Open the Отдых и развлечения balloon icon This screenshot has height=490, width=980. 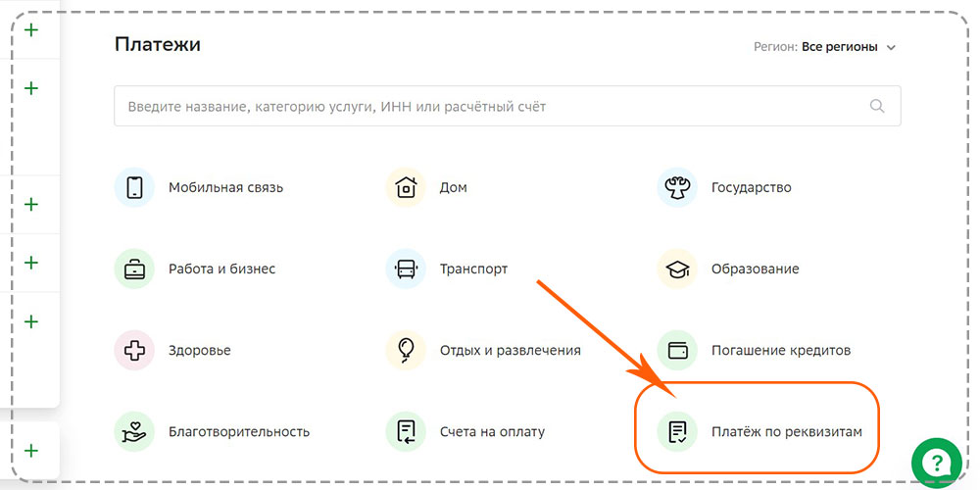click(406, 350)
